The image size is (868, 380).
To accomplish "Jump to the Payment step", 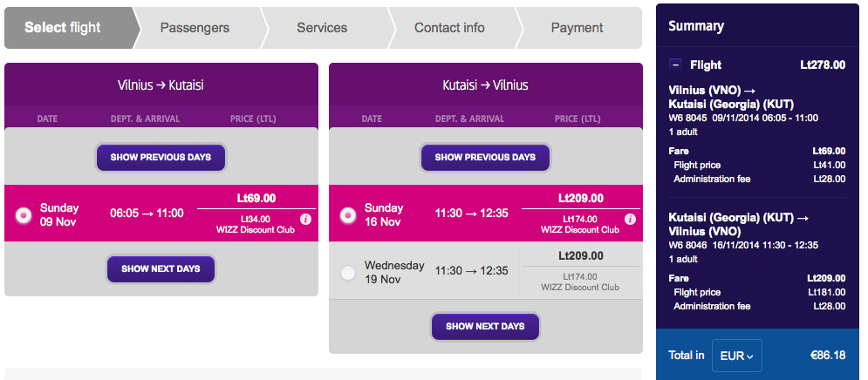I will pos(577,28).
